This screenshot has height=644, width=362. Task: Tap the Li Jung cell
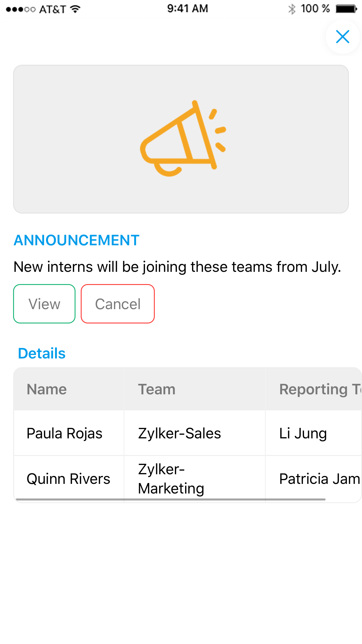[303, 433]
